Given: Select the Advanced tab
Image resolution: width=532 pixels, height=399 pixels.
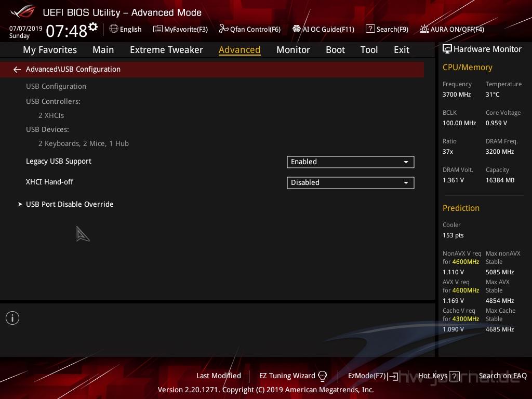Looking at the screenshot, I should tap(240, 50).
